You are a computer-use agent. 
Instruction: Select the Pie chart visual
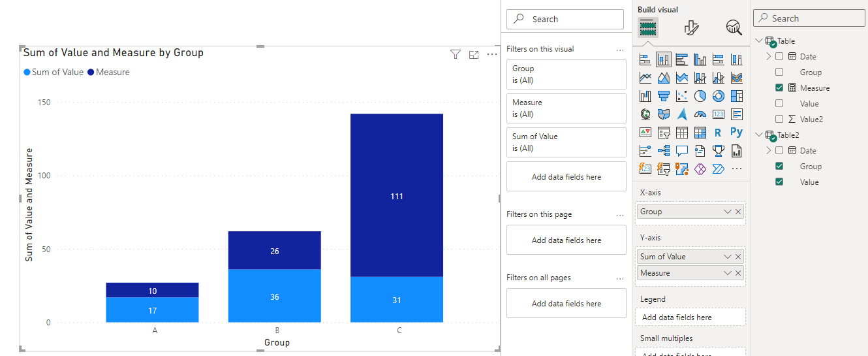(x=700, y=96)
